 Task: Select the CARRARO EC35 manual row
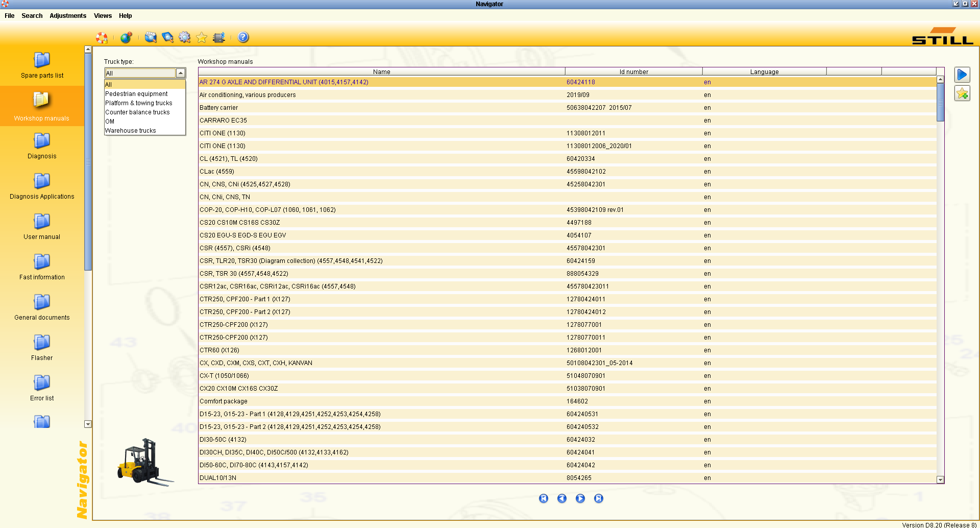[x=568, y=121]
